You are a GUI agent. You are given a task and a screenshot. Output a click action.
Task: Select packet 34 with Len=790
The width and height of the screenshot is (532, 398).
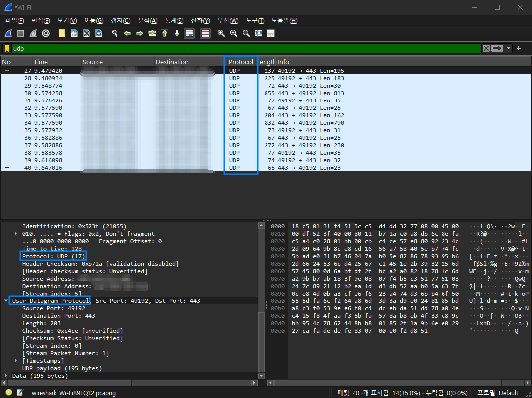[x=266, y=123]
